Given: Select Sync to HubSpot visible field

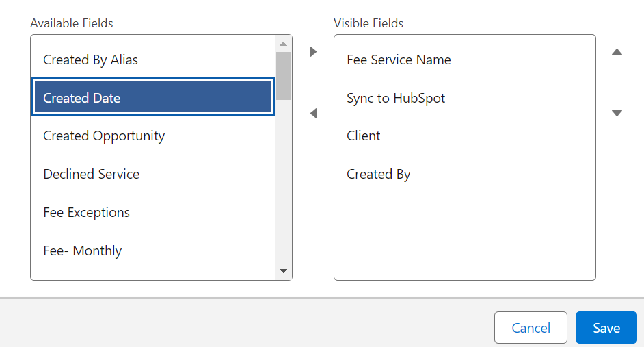Looking at the screenshot, I should [x=464, y=98].
